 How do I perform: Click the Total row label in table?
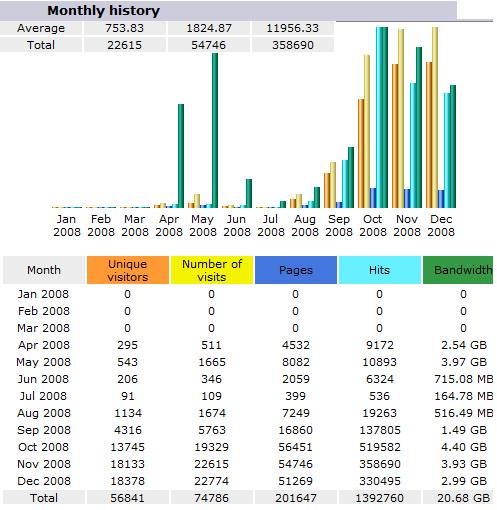(x=44, y=498)
